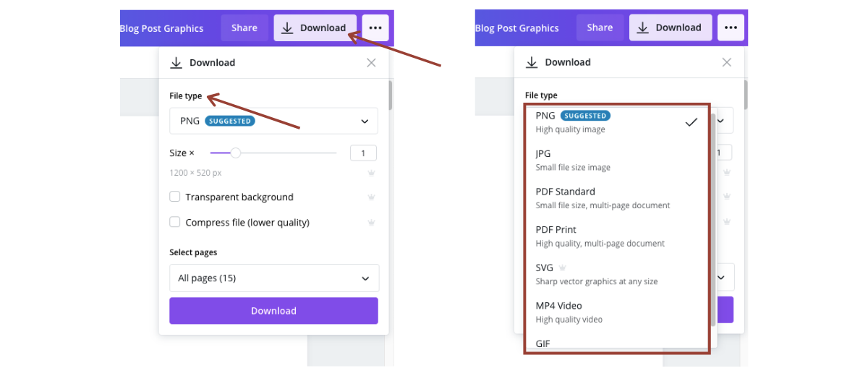Screen dimensions: 868x376
Task: Choose PDF Standard from file type list
Action: [615, 198]
